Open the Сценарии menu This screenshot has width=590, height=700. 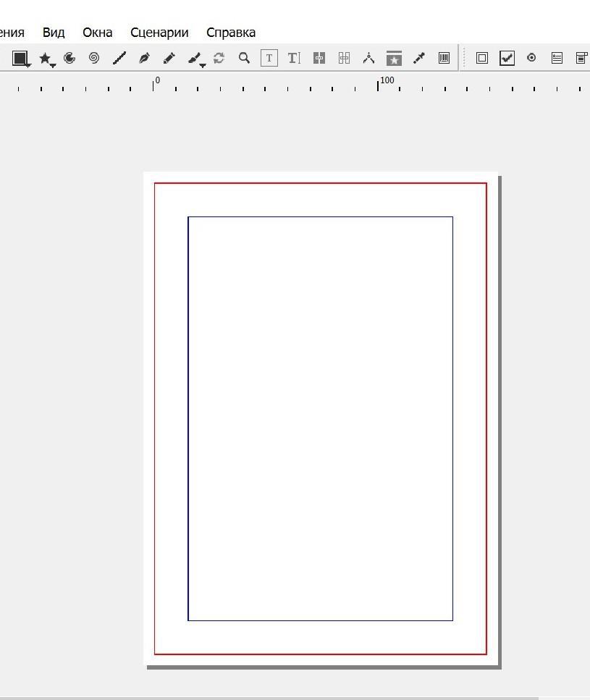159,33
